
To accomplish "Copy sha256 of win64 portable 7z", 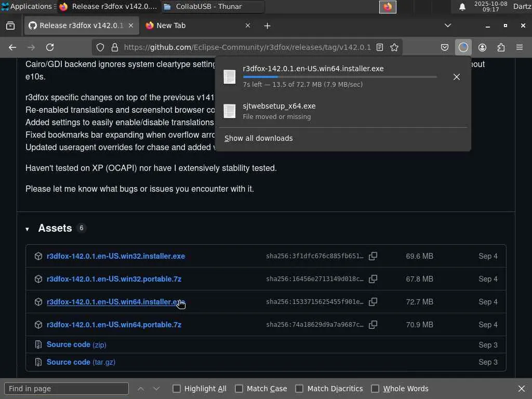I will coord(373,325).
